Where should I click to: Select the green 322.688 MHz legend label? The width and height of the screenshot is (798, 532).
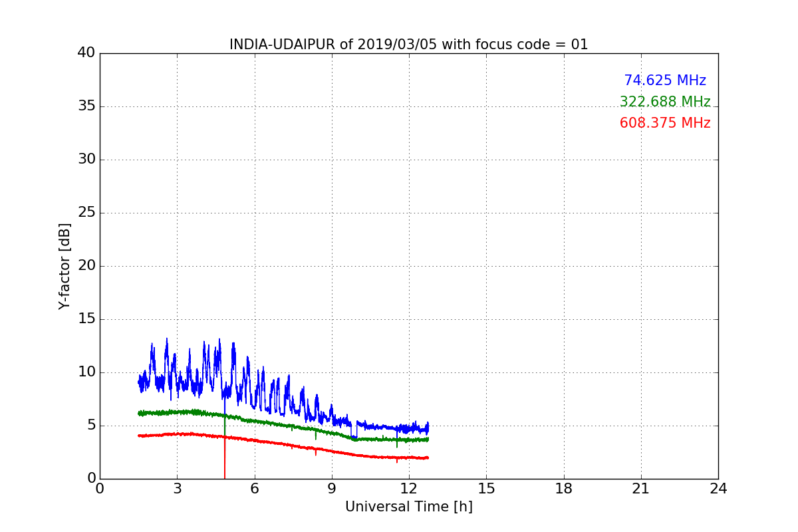[x=665, y=102]
